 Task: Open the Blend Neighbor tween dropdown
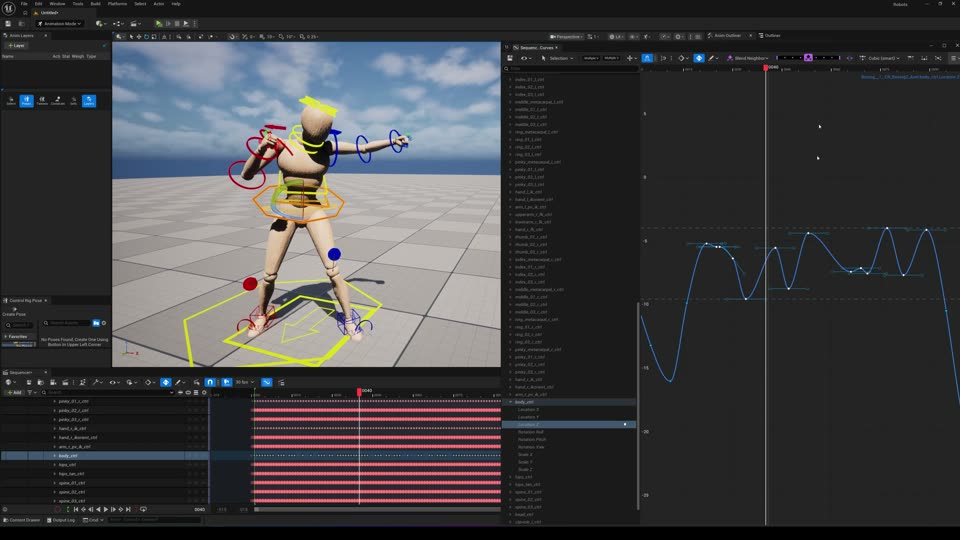pyautogui.click(x=747, y=58)
